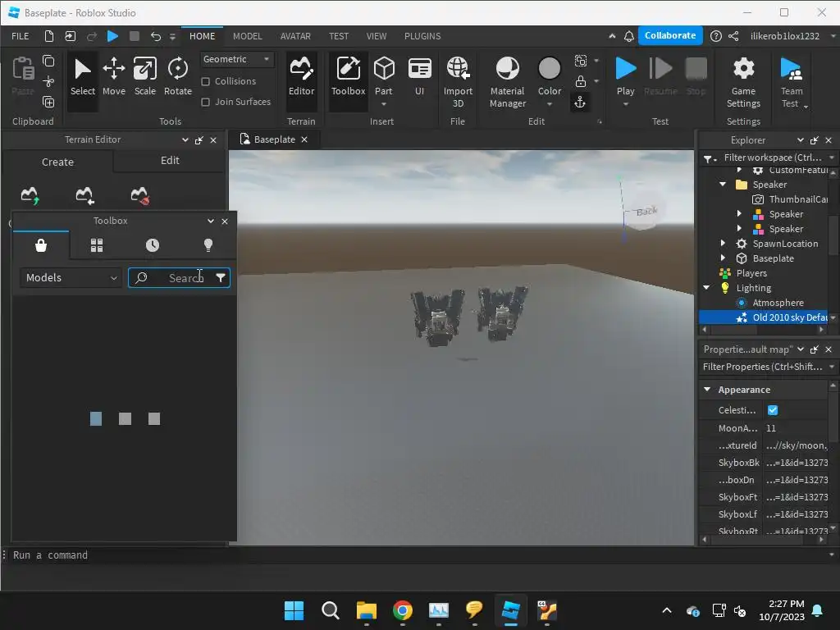Screen dimensions: 840x630
Task: Open the Geometric mode dropdown
Action: pos(236,59)
